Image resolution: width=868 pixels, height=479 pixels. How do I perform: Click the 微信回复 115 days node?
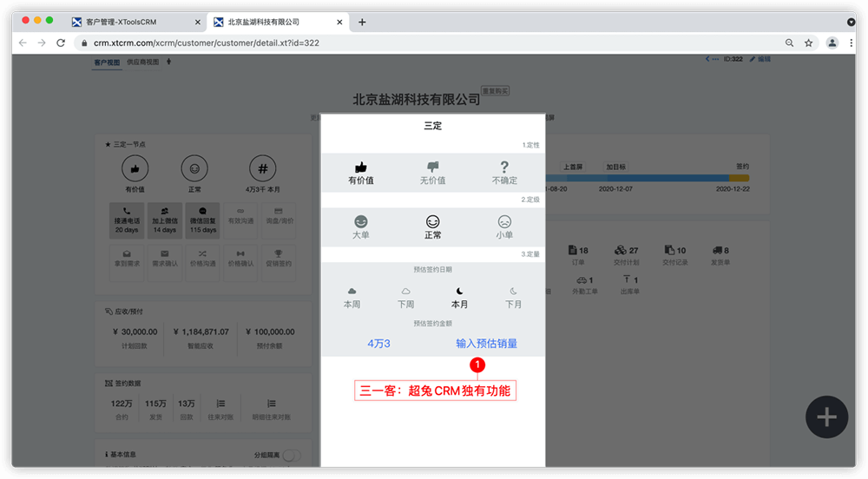point(202,220)
